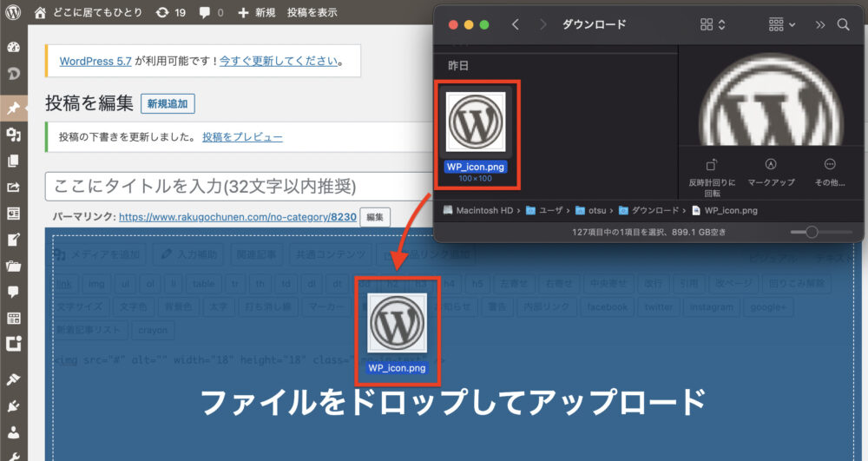
Task: Click the dimmed crayon quicktag button
Action: point(153,330)
